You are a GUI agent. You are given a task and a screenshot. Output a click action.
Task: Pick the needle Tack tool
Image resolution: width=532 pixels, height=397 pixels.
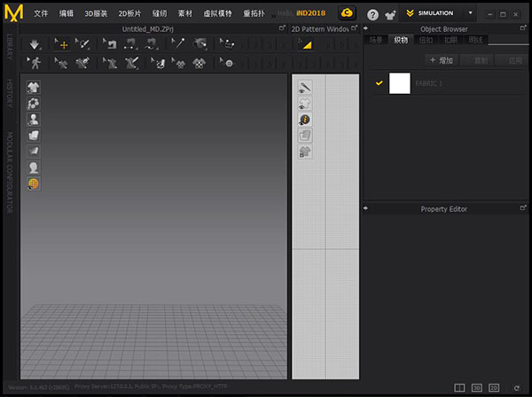tap(178, 44)
